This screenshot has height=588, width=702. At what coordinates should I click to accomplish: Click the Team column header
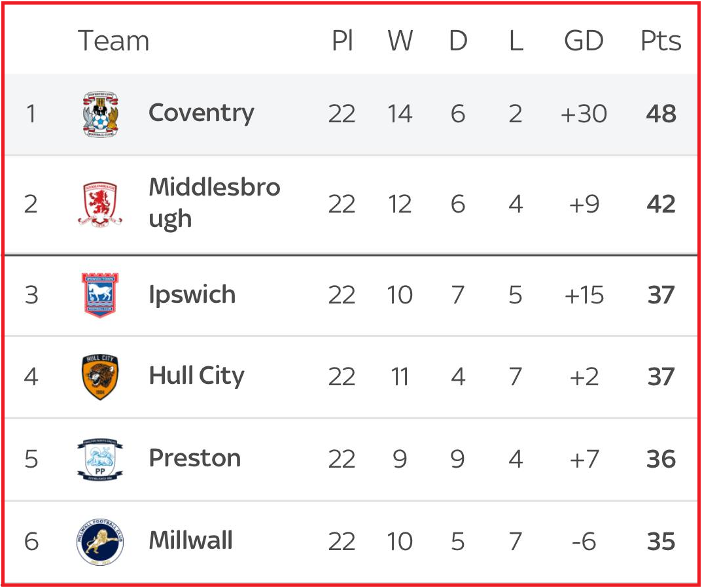click(x=113, y=41)
